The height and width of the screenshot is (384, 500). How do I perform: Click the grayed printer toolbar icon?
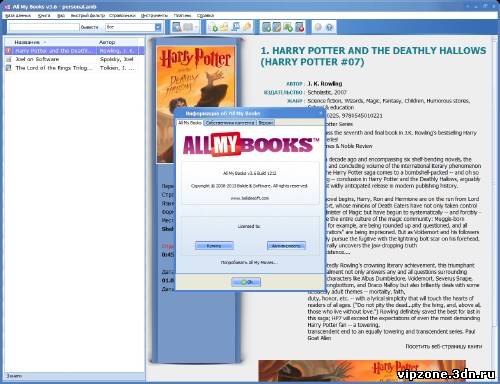[x=188, y=27]
